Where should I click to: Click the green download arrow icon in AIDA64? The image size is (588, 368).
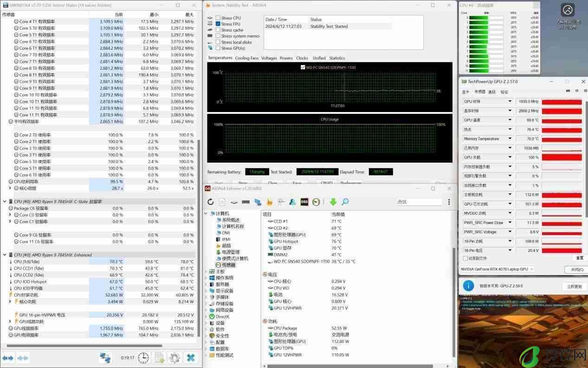coord(333,202)
